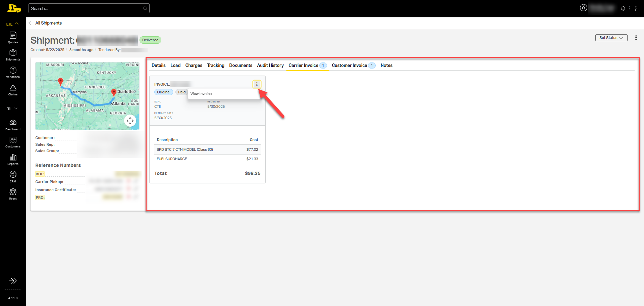Open the notifications bell

[623, 8]
